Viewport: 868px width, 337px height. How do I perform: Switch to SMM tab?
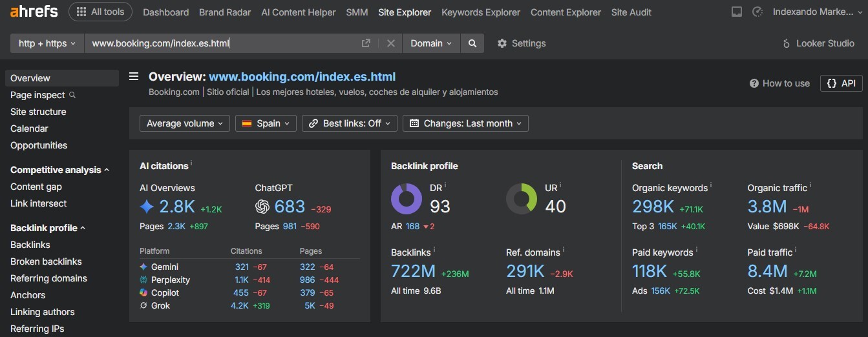[x=357, y=12]
